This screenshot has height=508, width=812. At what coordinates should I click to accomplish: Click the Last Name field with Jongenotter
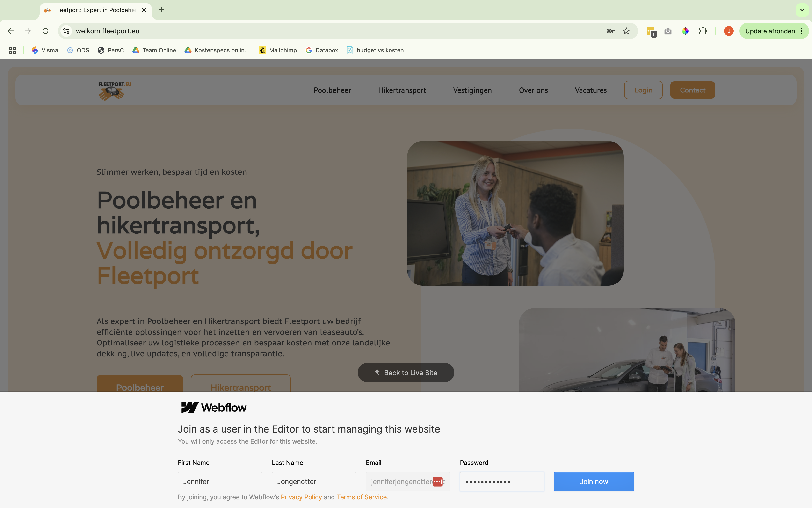314,481
